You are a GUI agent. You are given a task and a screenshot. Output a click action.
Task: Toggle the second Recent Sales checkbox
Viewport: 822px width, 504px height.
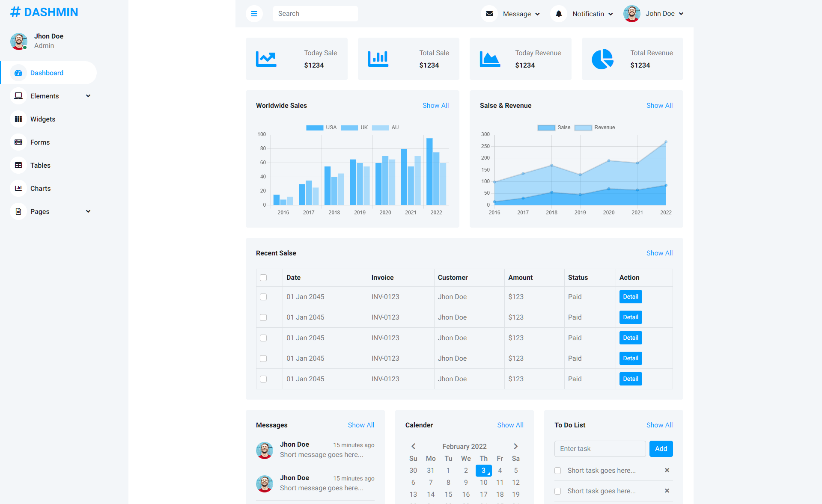tap(264, 317)
